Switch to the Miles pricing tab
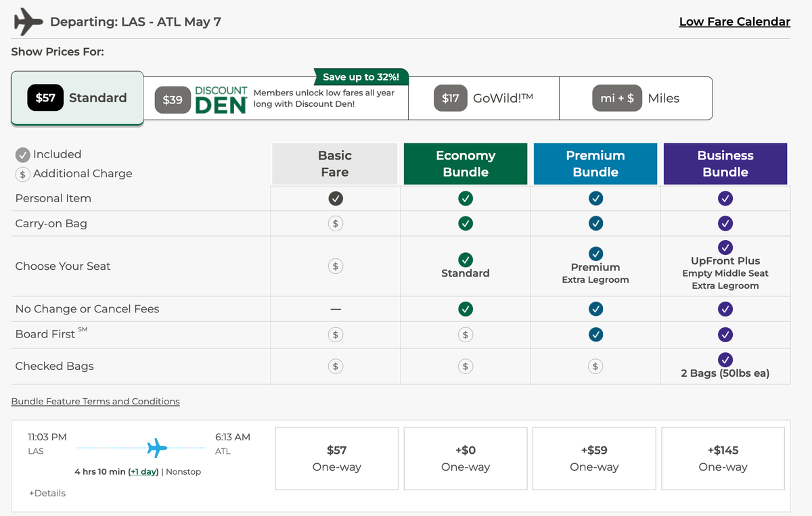The width and height of the screenshot is (812, 516). (x=636, y=98)
